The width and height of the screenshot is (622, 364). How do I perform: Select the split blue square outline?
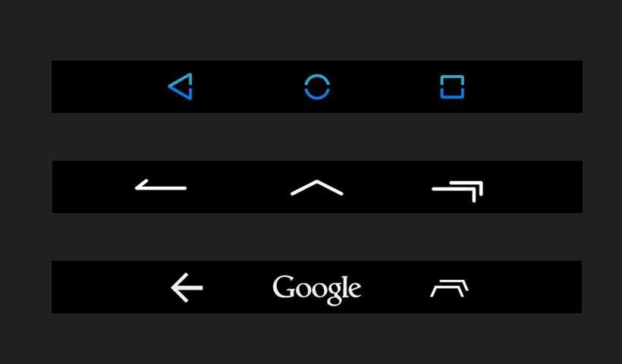pyautogui.click(x=452, y=87)
